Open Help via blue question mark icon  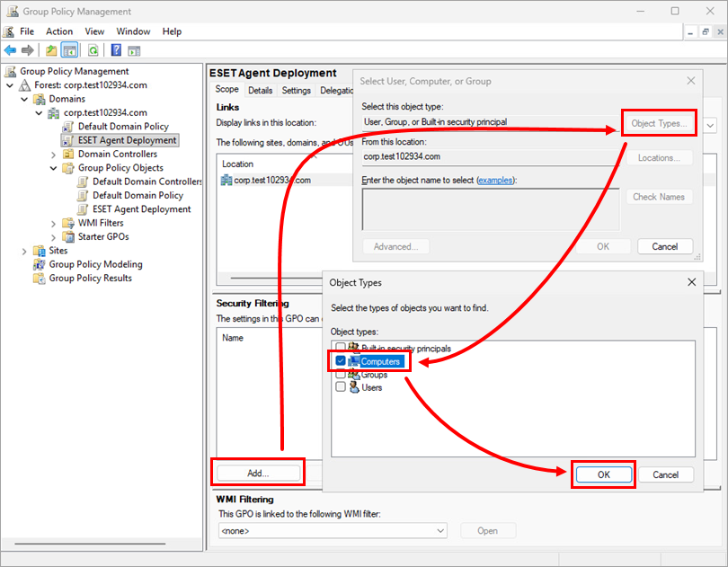tap(116, 50)
